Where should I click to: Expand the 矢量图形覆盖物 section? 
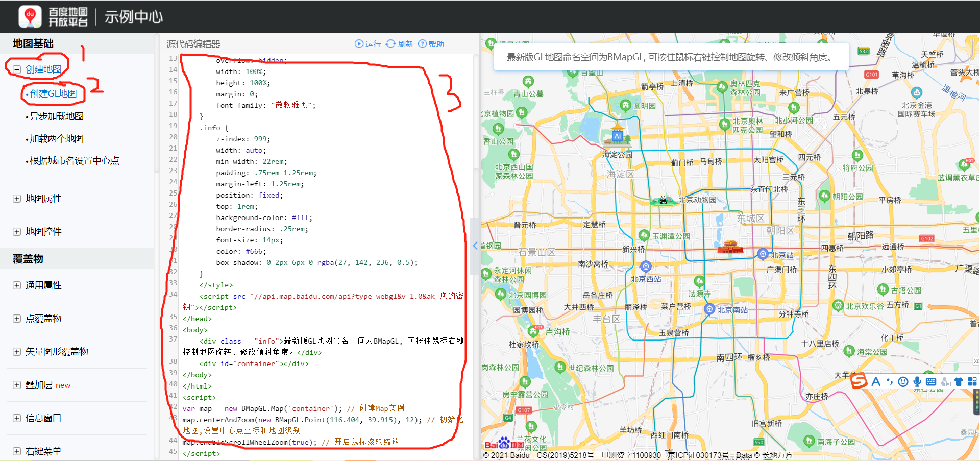17,352
